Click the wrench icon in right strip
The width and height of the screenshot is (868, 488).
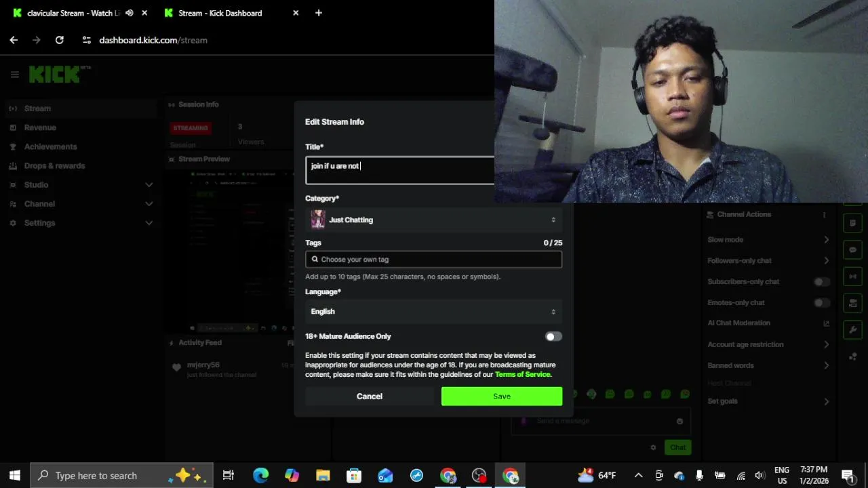pos(852,329)
